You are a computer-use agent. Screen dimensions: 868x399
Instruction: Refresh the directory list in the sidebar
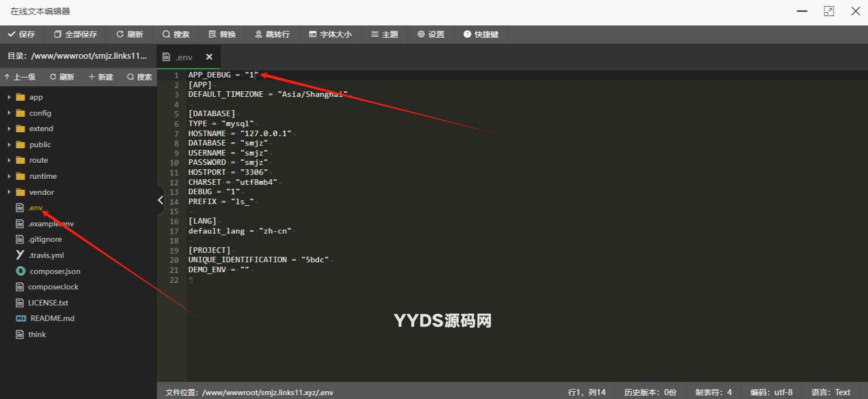click(x=62, y=77)
